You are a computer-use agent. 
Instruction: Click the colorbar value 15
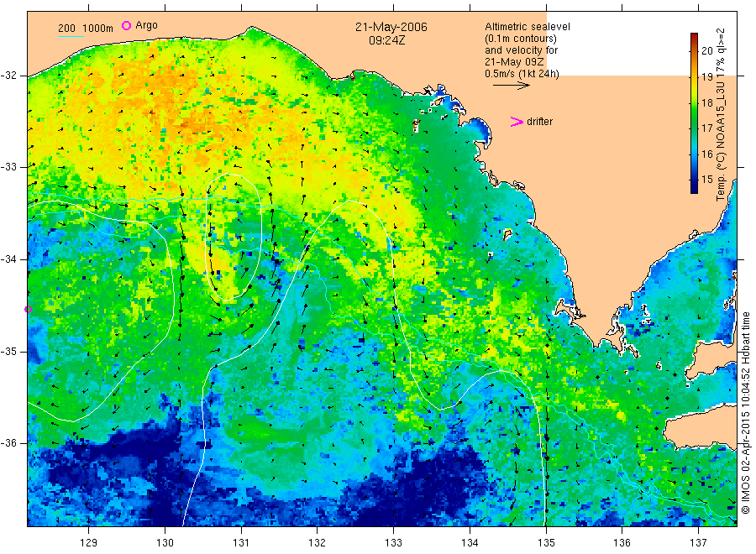706,180
